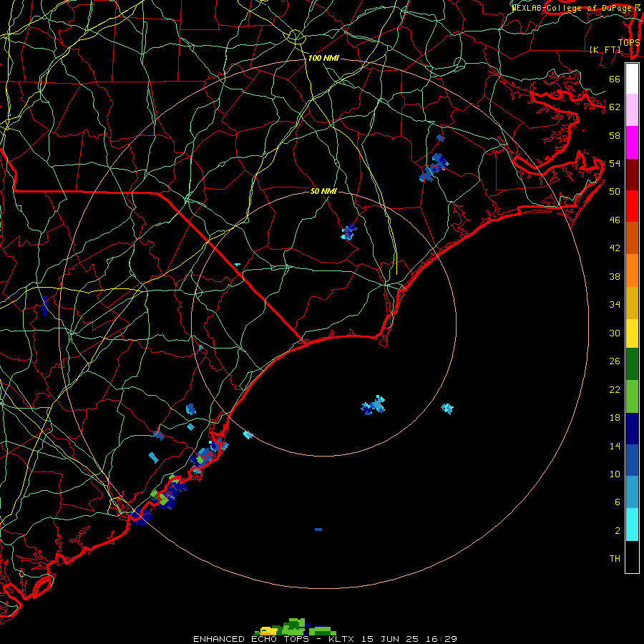Select legend label 38
The image size is (644, 644).
coord(615,276)
